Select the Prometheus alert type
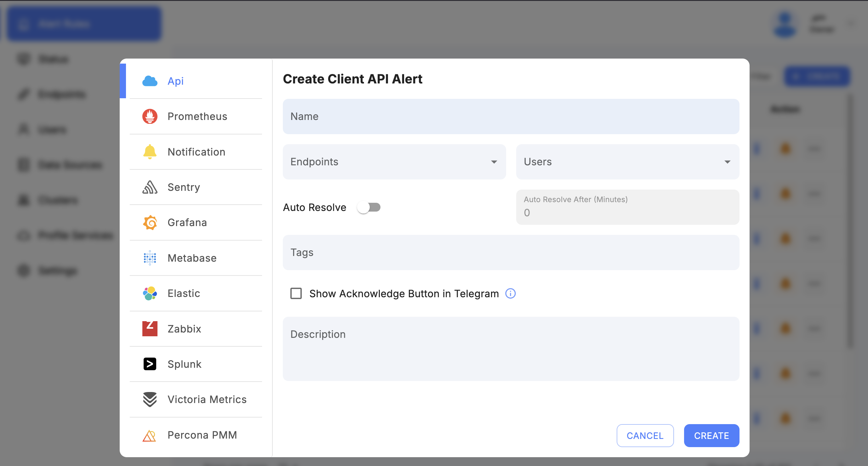Screen dimensions: 868x466 196,116
